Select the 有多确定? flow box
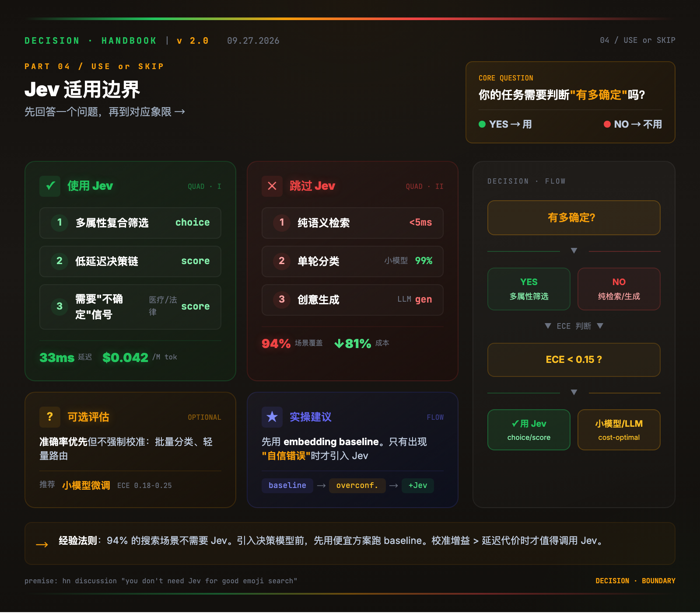The height and width of the screenshot is (613, 700). click(574, 218)
